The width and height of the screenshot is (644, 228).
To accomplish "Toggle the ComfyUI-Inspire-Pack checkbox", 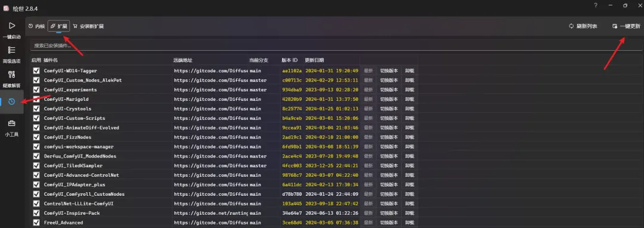I will coord(36,213).
